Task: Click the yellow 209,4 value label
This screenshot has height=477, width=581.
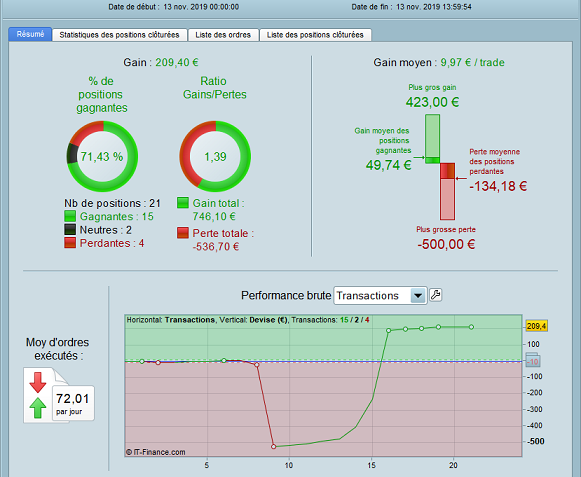Action: (x=536, y=326)
